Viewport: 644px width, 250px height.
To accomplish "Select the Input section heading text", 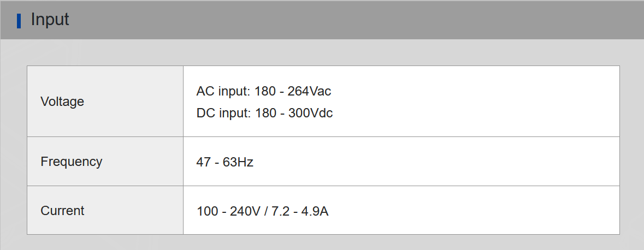I will coord(50,20).
